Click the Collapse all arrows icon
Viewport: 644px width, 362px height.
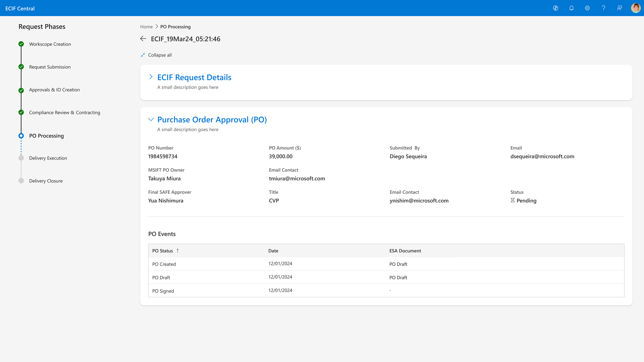(x=143, y=55)
